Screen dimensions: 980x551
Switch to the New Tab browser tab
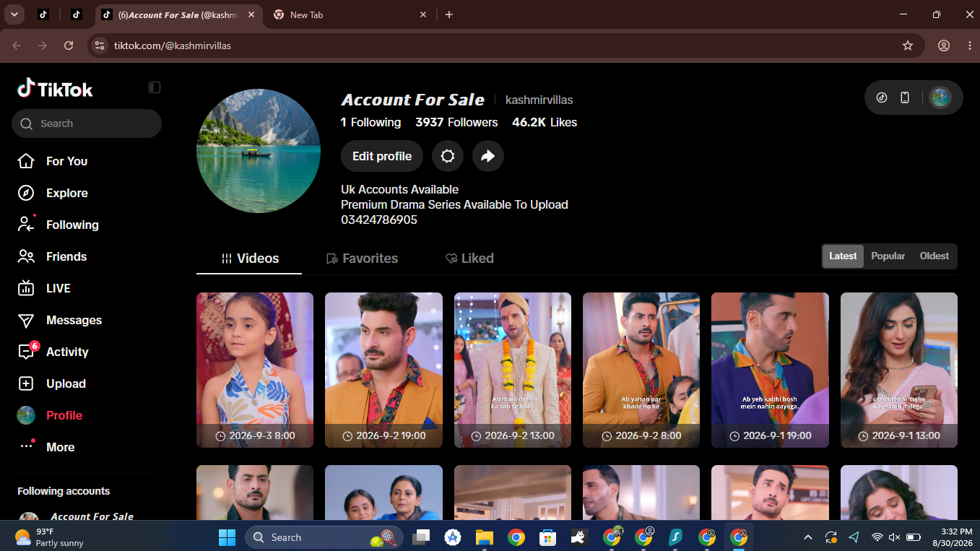click(351, 14)
